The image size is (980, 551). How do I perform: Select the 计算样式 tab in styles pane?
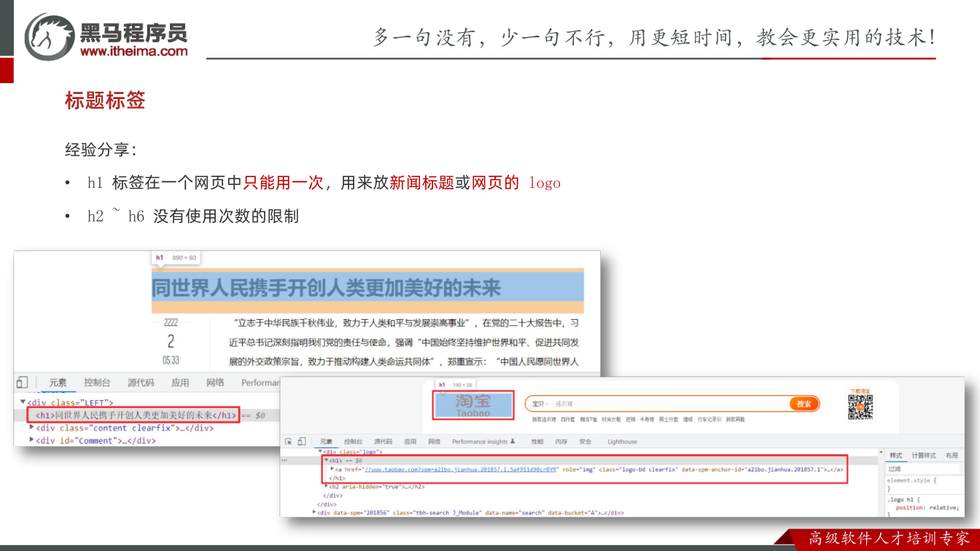(924, 456)
